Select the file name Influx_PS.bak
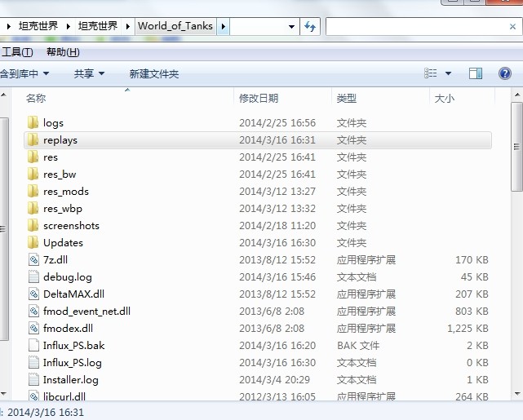This screenshot has width=523, height=420. [x=73, y=346]
